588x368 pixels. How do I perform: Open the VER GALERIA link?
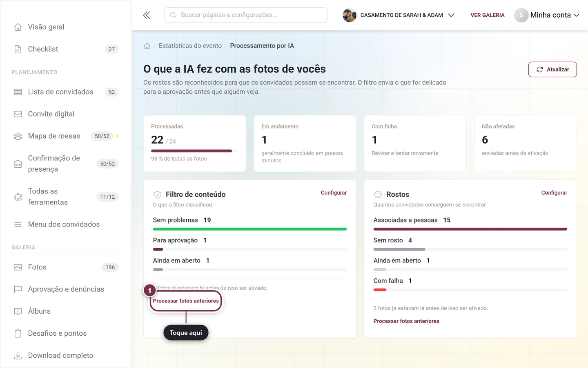tap(488, 15)
